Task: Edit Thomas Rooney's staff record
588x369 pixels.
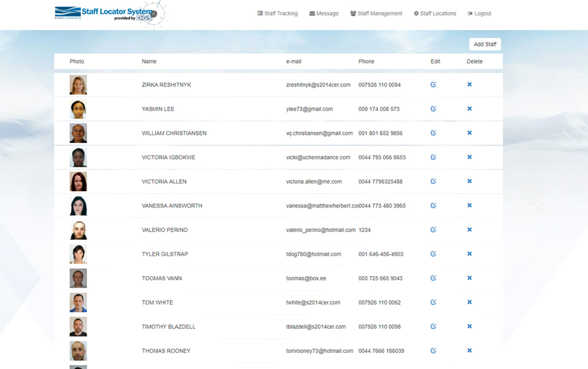Action: [433, 351]
